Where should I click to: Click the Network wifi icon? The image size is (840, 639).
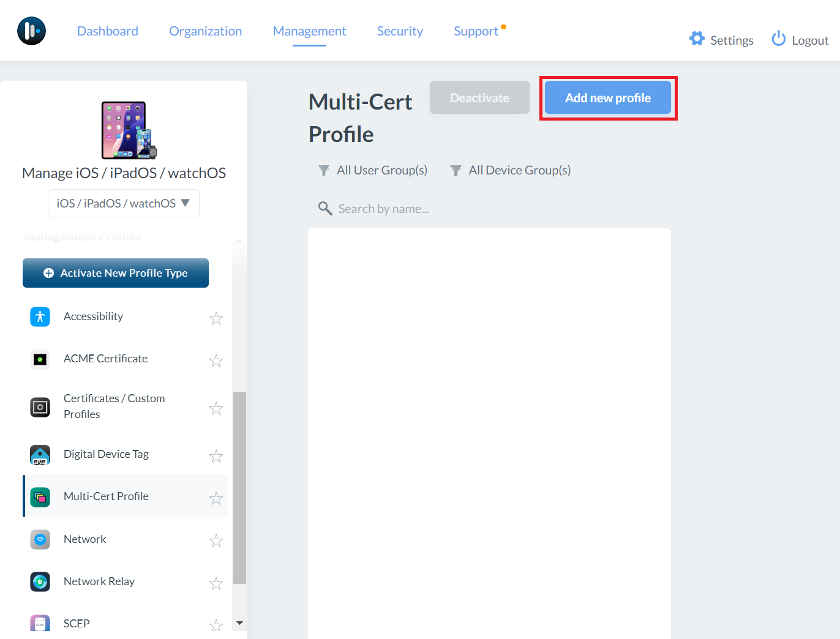click(x=40, y=539)
